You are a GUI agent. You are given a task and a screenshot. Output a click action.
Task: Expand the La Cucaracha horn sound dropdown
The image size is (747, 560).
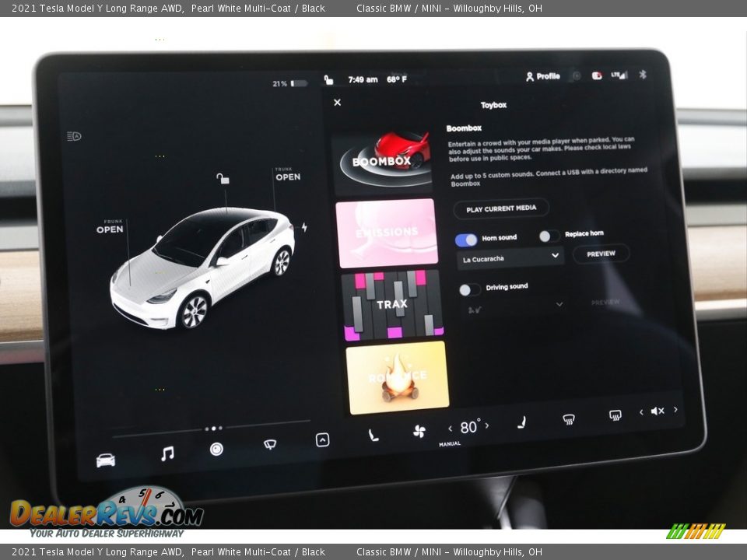click(510, 257)
